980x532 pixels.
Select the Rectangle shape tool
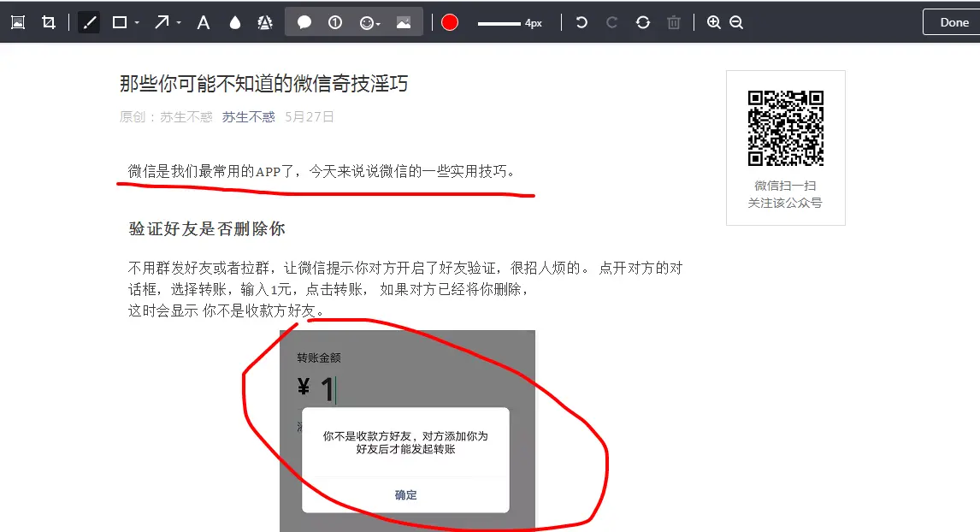tap(120, 22)
